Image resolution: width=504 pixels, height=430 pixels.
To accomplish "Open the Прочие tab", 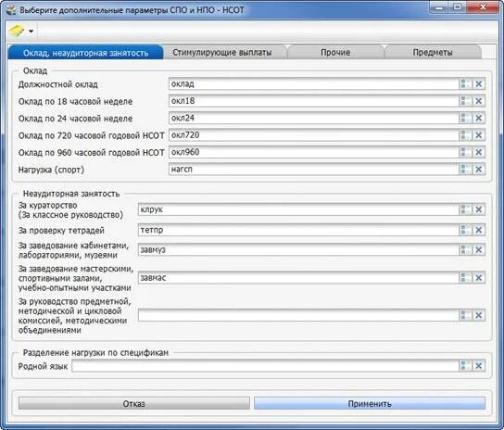I will point(335,53).
